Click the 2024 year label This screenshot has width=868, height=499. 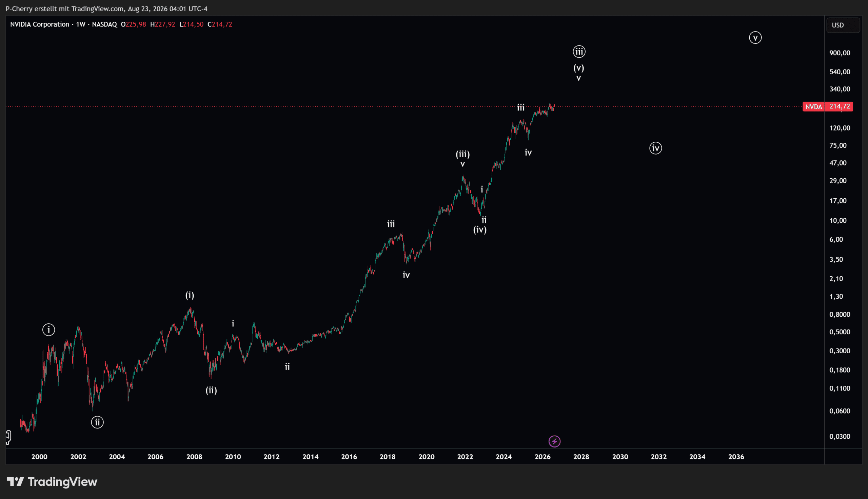[504, 457]
